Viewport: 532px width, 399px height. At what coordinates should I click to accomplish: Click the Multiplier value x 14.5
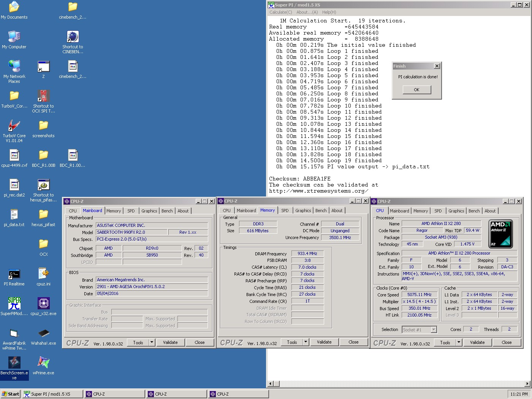pyautogui.click(x=420, y=301)
